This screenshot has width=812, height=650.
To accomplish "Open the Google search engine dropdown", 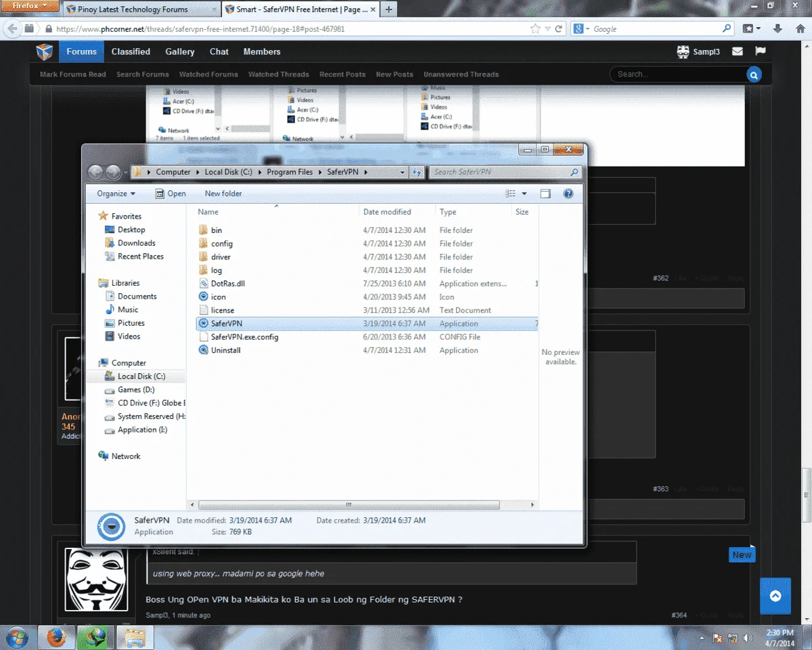I will pyautogui.click(x=582, y=29).
